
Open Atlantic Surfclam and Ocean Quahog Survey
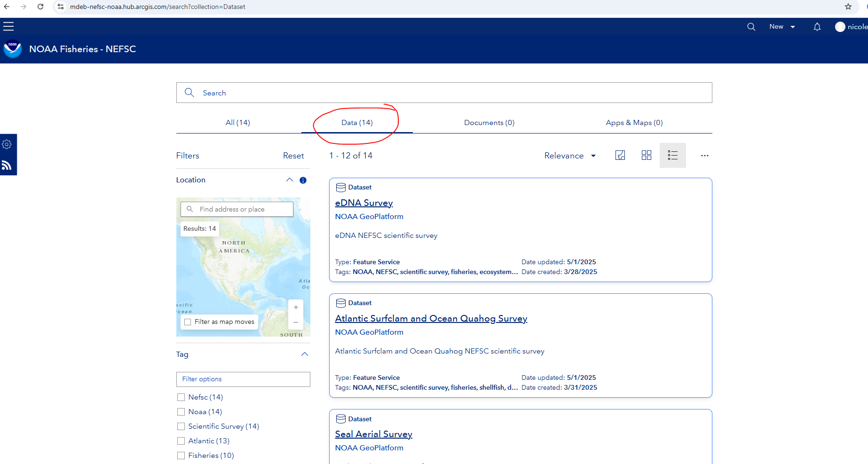[431, 319]
